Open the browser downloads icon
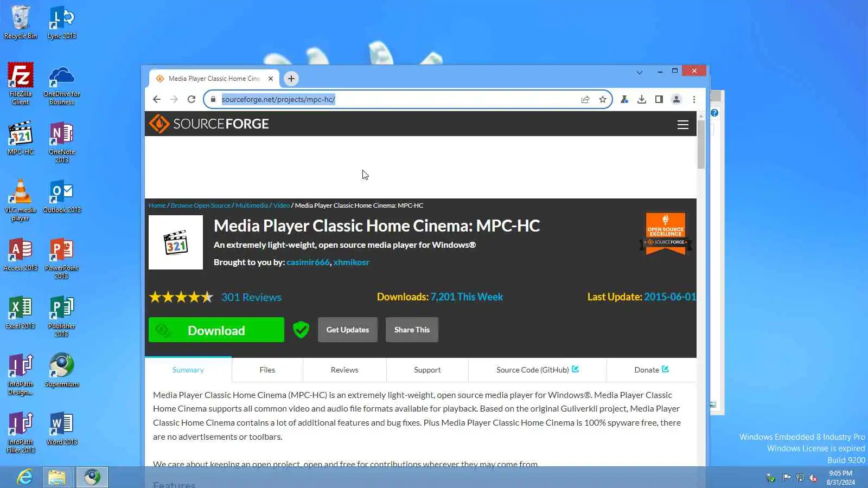The width and height of the screenshot is (868, 488). point(642,99)
